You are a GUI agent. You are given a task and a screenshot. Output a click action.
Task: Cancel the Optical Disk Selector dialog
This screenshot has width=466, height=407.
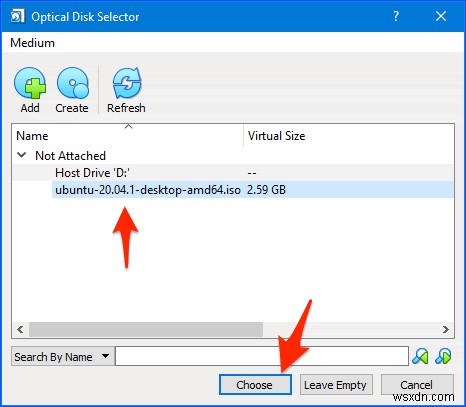pos(417,385)
